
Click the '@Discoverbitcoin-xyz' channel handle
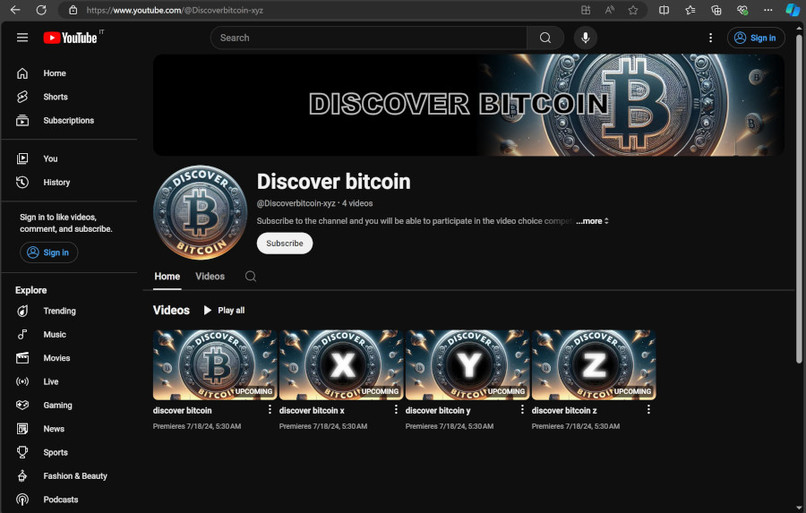click(296, 204)
